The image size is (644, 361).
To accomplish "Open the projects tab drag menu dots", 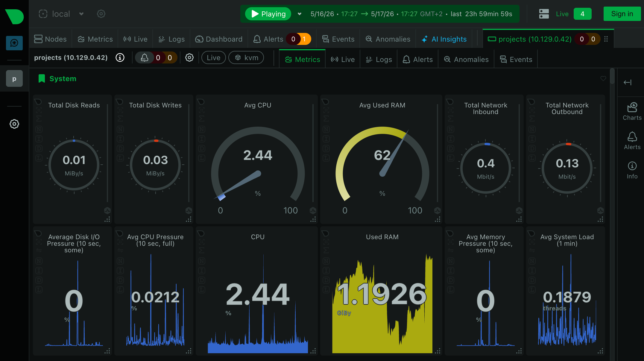I will 606,39.
